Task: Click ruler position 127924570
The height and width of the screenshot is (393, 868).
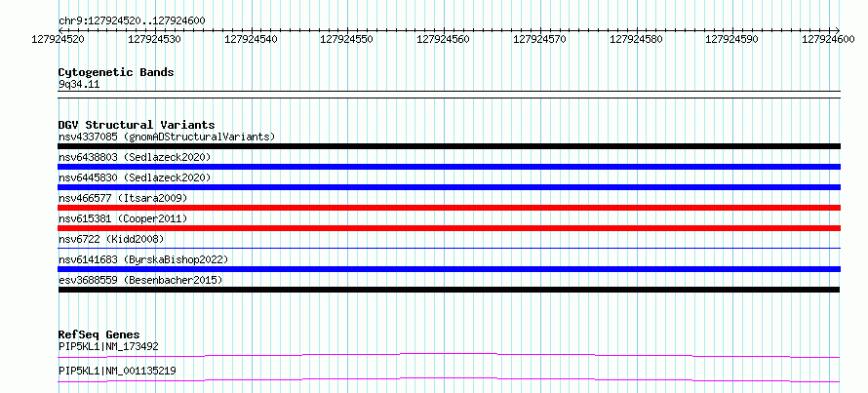Action: 537,39
